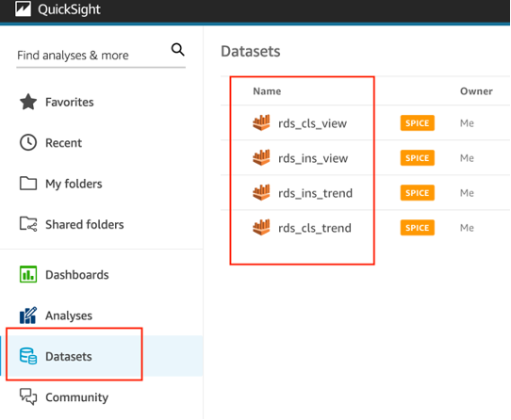Open the rds_cls_view dataset
This screenshot has width=511, height=420.
312,123
